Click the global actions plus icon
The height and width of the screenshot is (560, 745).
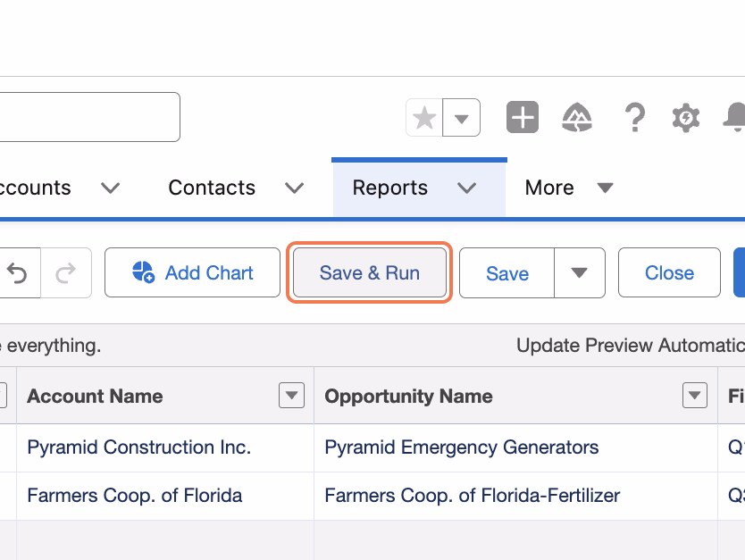click(523, 117)
